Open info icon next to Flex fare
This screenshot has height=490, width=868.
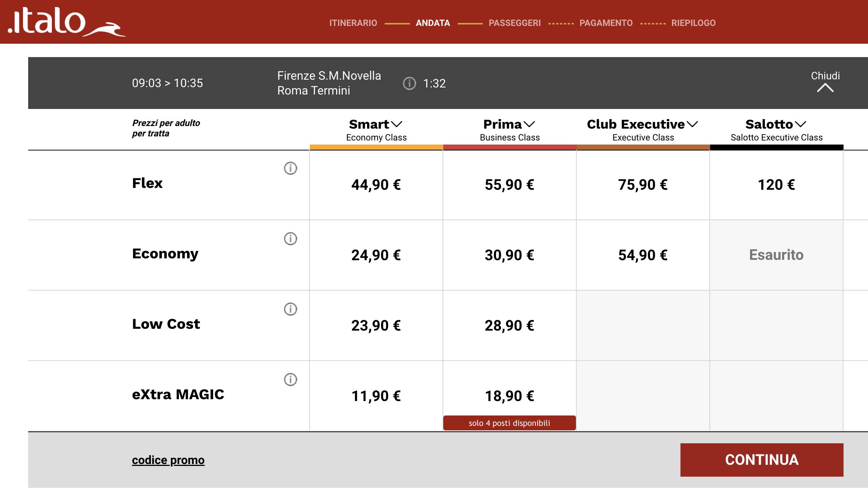tap(290, 168)
